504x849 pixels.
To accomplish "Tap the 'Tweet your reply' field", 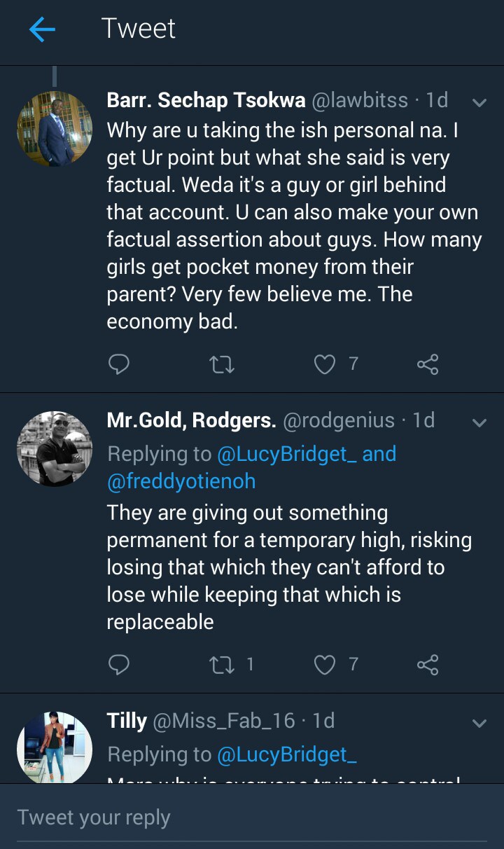I will point(252,817).
